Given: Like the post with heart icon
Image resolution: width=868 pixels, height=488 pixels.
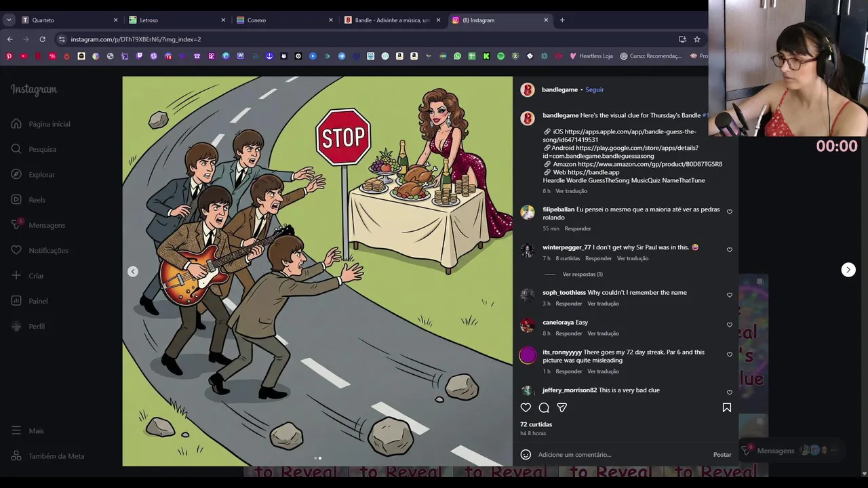Looking at the screenshot, I should [526, 407].
